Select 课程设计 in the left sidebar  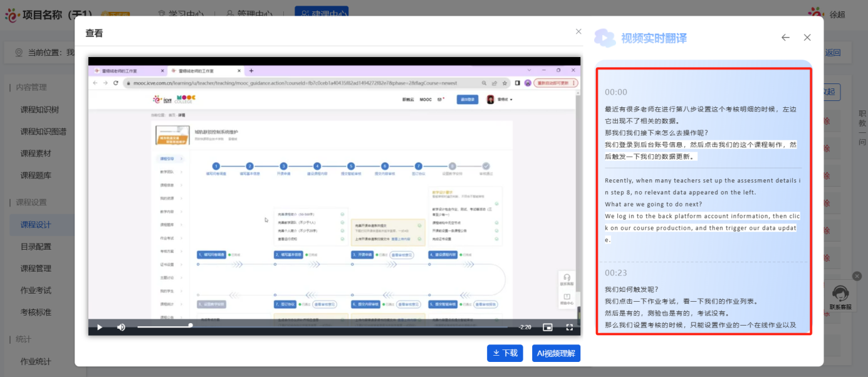click(36, 225)
